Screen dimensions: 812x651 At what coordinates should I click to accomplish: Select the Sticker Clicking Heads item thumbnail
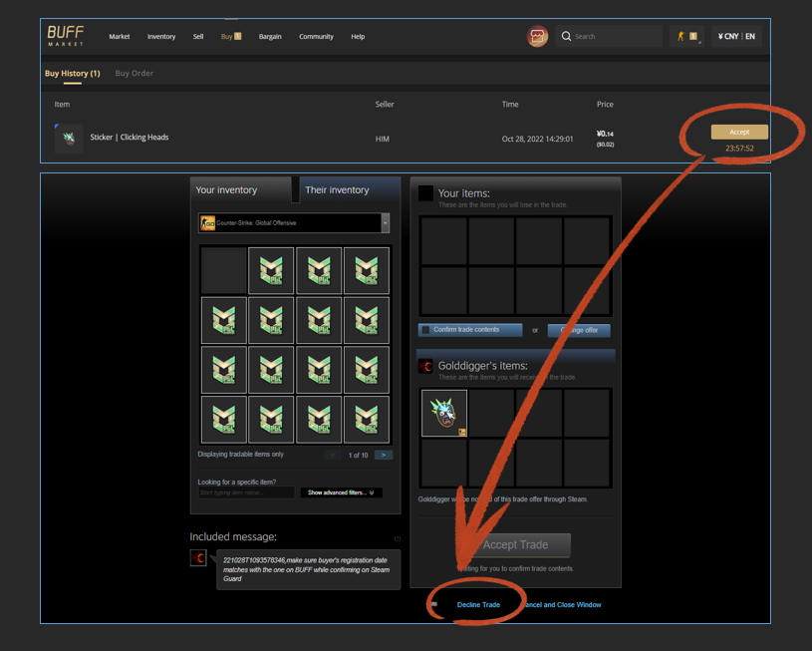point(68,139)
